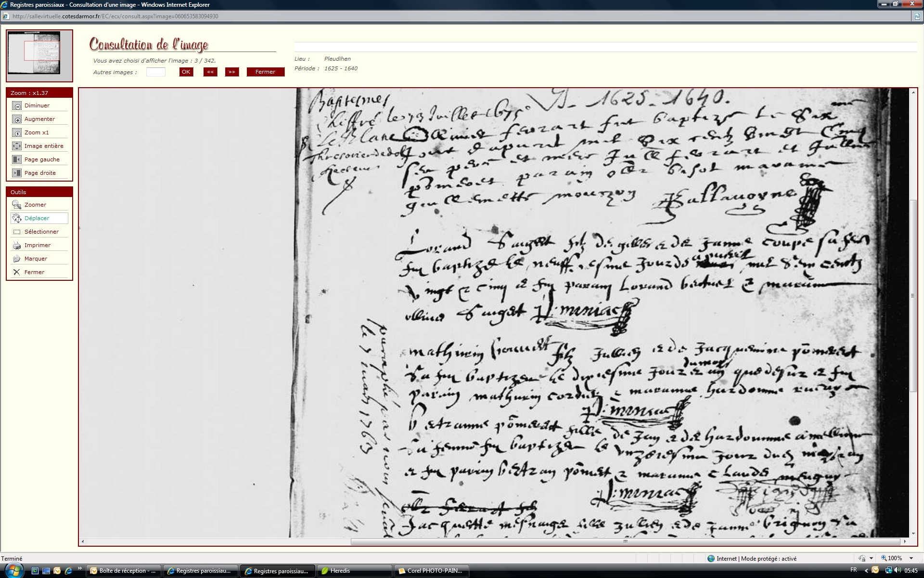Activate the Déplacer hand tool
Image resolution: width=924 pixels, height=578 pixels.
17,218
